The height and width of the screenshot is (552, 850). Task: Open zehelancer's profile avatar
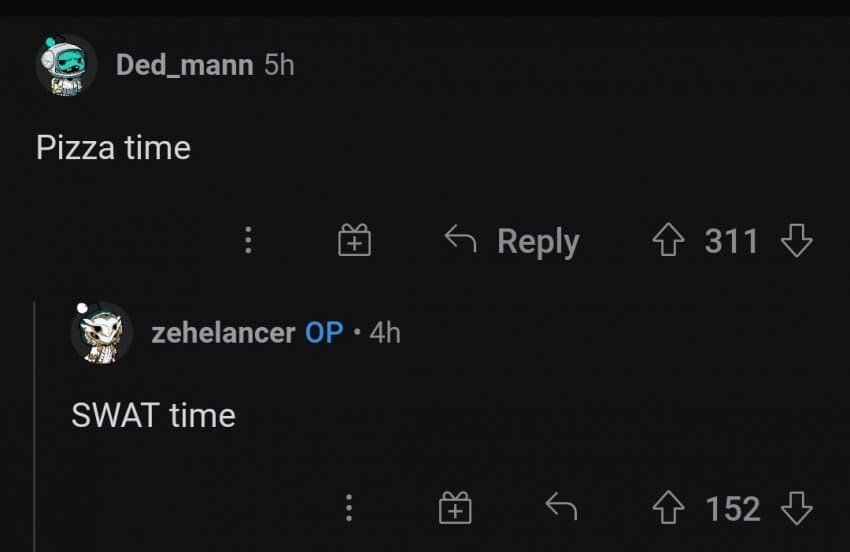102,332
